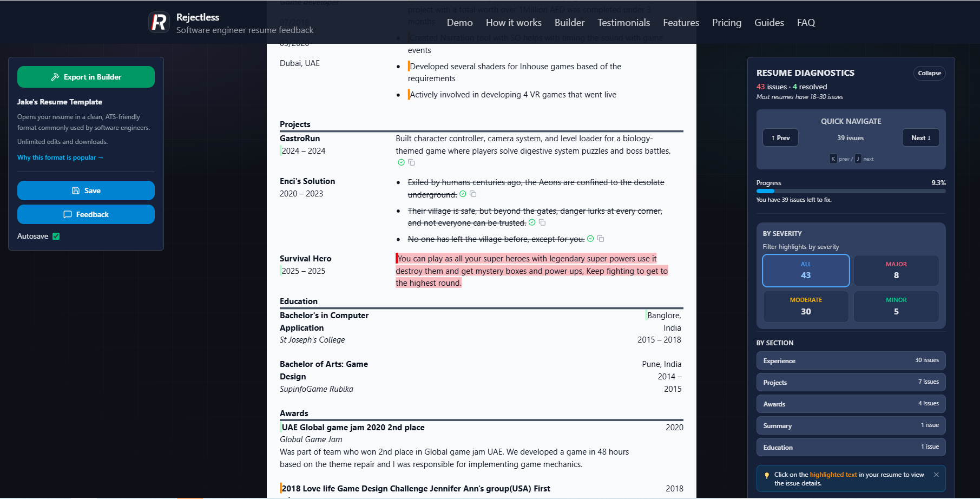Click the 'Enci's Solution' project title
This screenshot has height=499, width=980.
(x=307, y=181)
